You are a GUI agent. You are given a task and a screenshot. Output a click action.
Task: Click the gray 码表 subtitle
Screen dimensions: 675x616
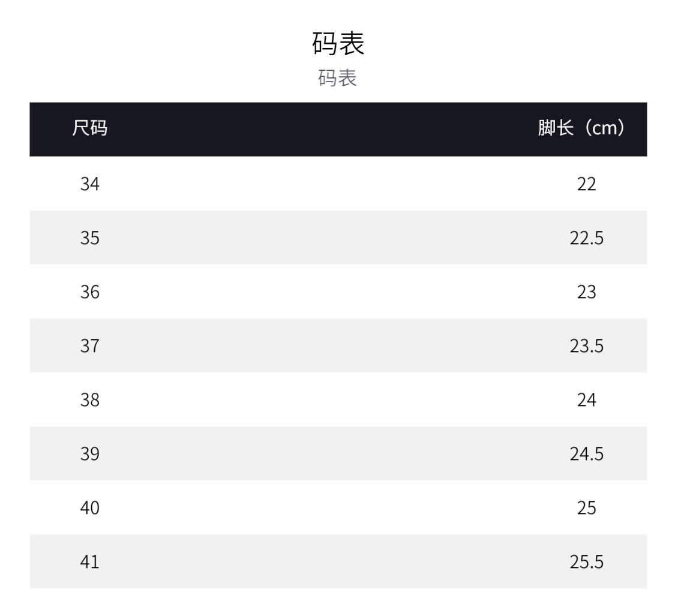click(337, 78)
